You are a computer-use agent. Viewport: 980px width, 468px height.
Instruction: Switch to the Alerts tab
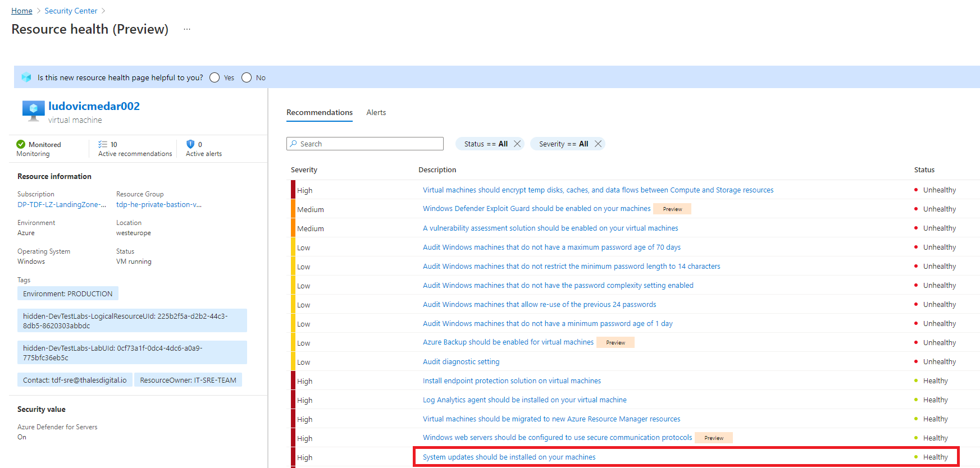coord(376,112)
